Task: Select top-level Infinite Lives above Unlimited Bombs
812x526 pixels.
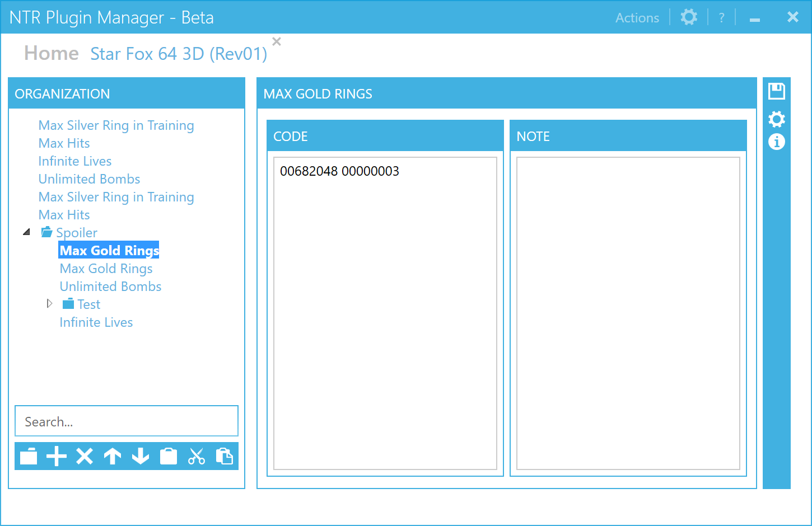Action: point(75,161)
